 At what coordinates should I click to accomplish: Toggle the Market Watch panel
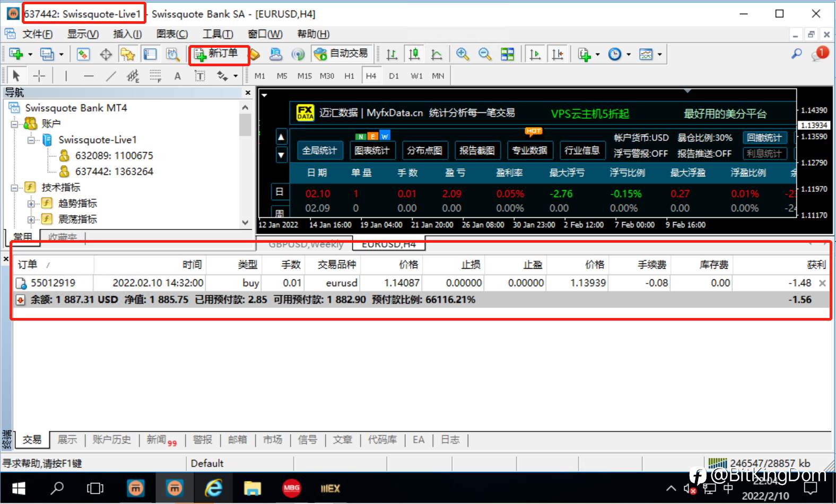pyautogui.click(x=83, y=54)
